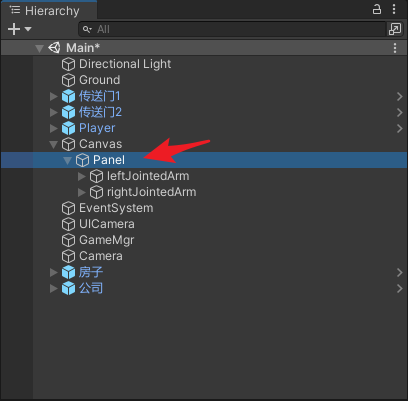Collapse the Canvas object foldout
Screen dimensions: 408x401
(x=53, y=144)
